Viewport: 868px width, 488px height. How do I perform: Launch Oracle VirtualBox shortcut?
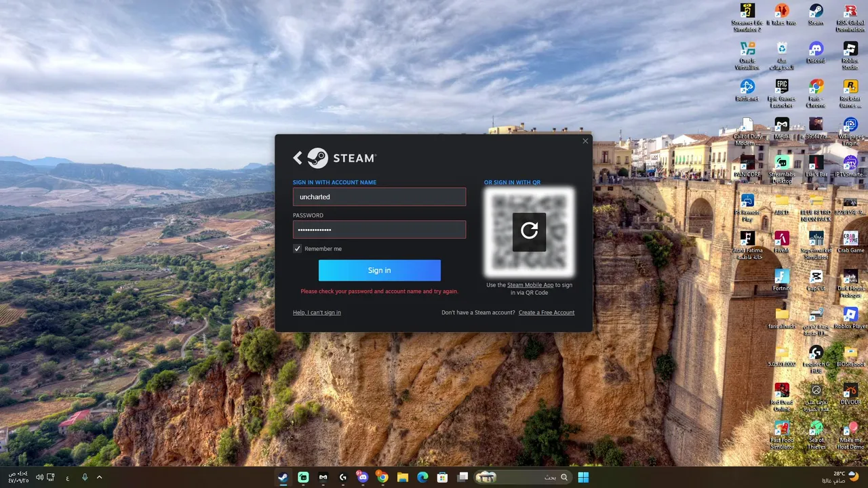click(x=747, y=55)
